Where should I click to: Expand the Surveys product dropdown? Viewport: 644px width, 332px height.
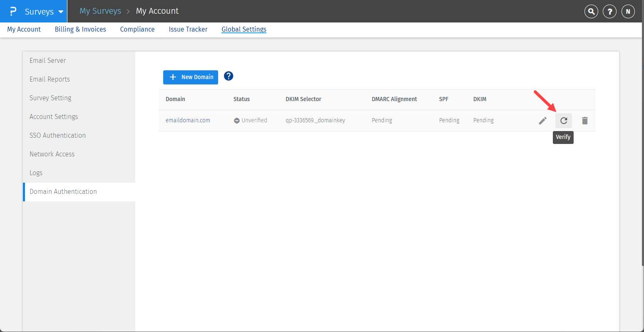click(44, 12)
